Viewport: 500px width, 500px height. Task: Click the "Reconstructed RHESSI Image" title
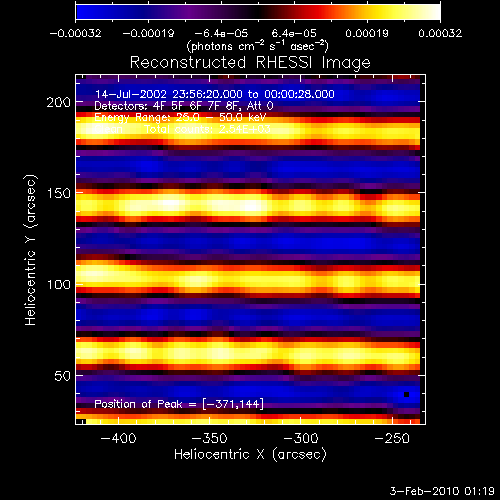250,63
